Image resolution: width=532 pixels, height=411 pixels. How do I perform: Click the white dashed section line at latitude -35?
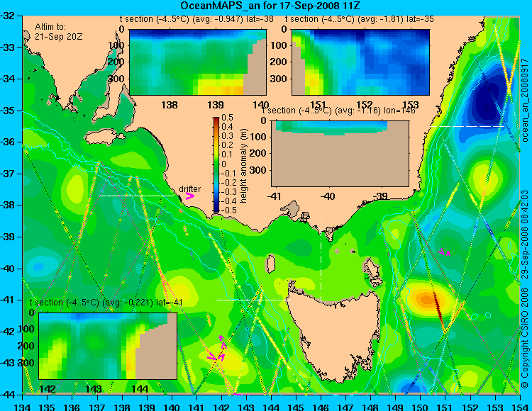click(x=468, y=126)
